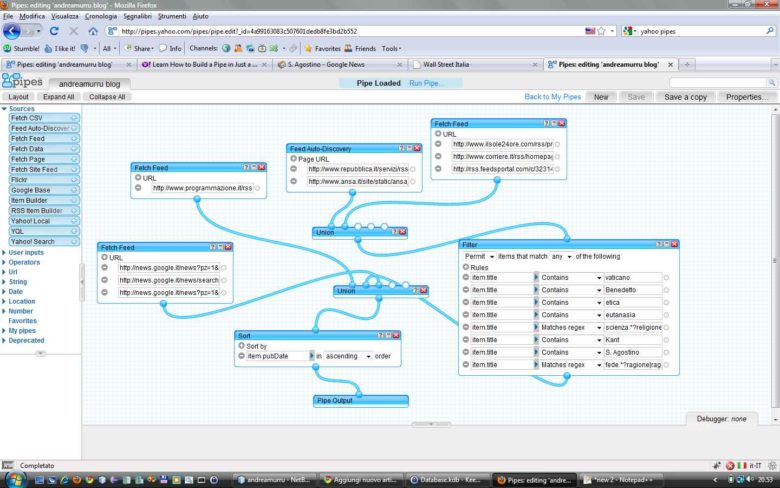
Task: Open the Permit dropdown in the Filter
Action: coord(481,257)
